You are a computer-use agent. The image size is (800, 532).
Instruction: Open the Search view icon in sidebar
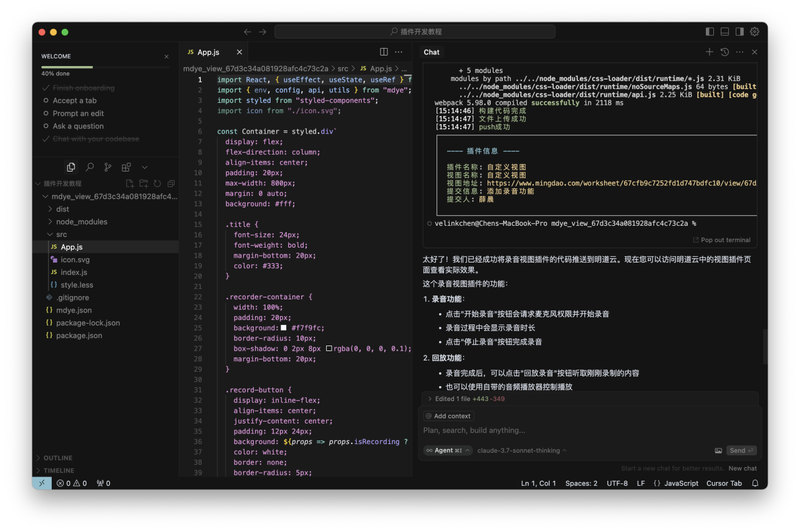point(90,167)
